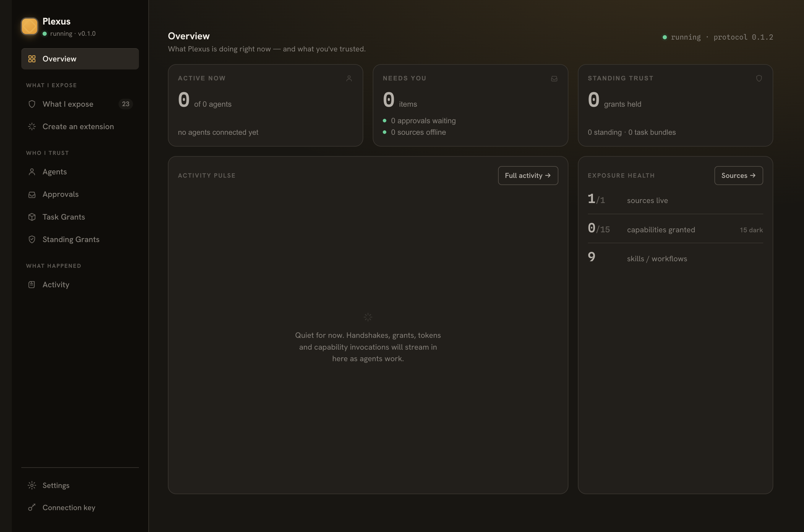Click the Full activity button
Image resolution: width=804 pixels, height=532 pixels.
pos(528,175)
